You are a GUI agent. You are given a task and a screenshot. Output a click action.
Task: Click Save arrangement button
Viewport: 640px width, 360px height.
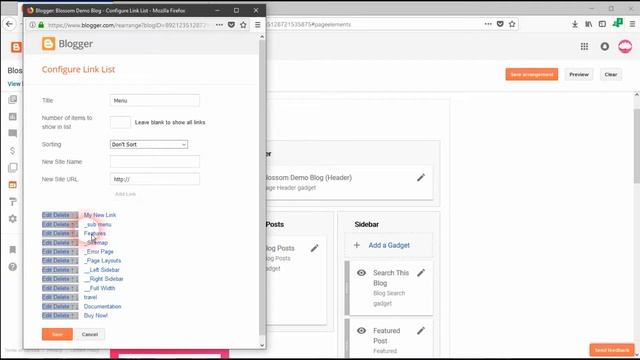[x=531, y=74]
